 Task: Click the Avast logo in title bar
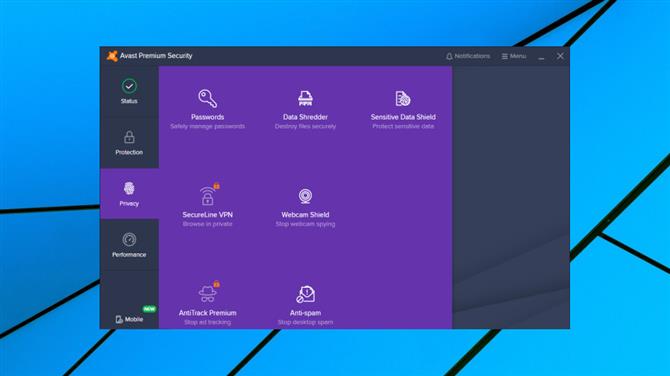point(112,56)
